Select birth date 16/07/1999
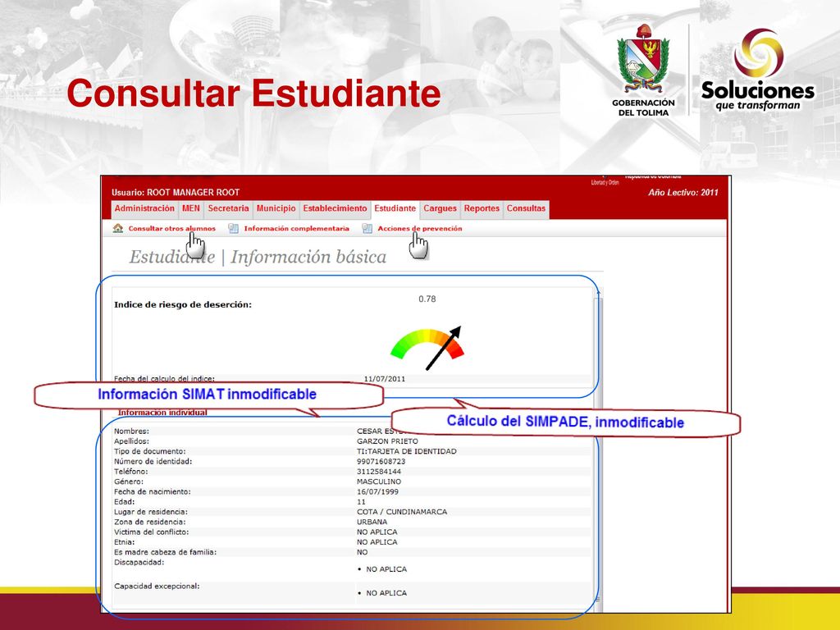This screenshot has height=630, width=840. tap(377, 492)
